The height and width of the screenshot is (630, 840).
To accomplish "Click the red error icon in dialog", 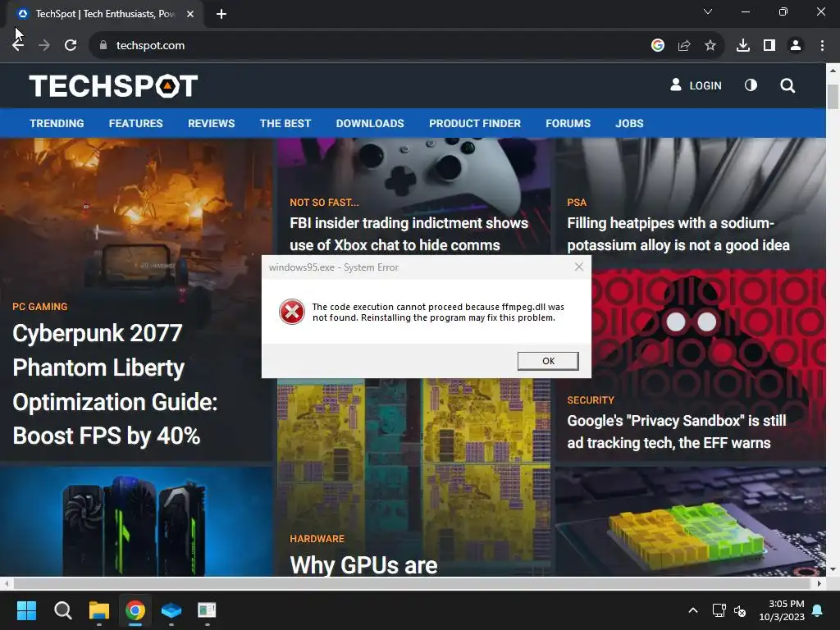I will 292,312.
